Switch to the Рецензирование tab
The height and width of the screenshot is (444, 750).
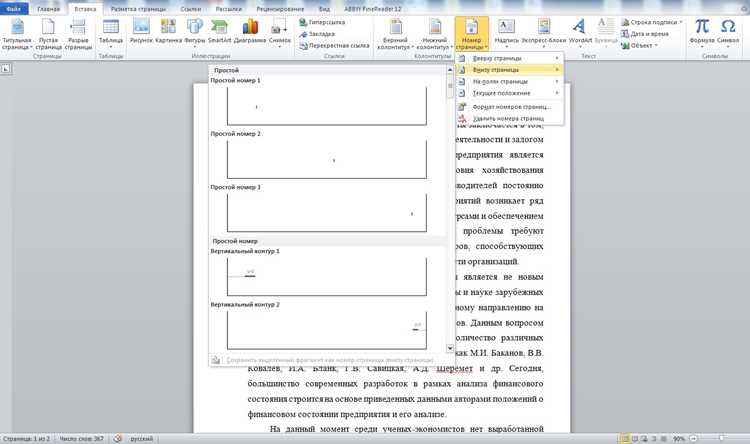point(280,9)
